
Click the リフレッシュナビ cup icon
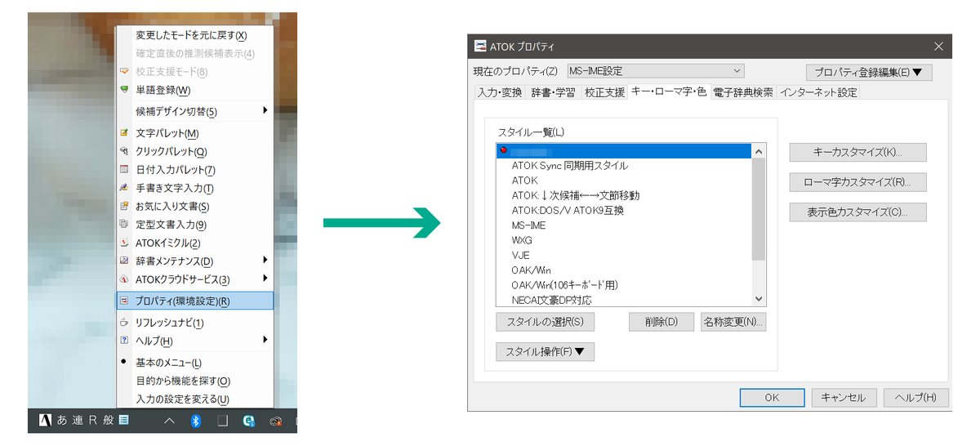[124, 323]
